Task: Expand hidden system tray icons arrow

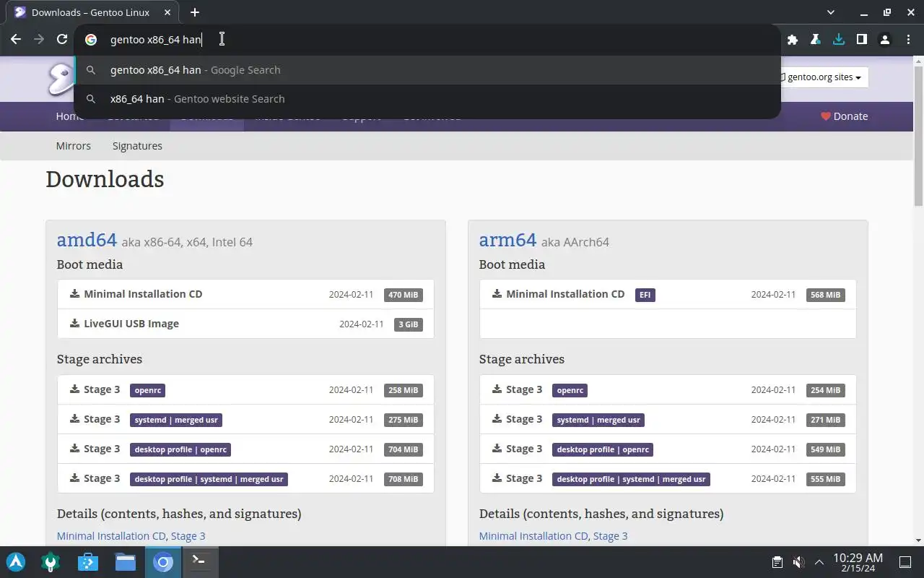Action: 819,562
